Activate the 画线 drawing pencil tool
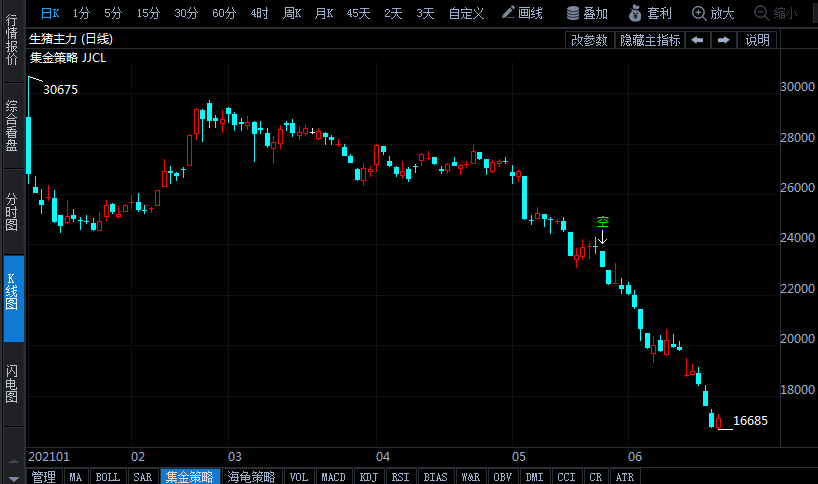 click(522, 14)
